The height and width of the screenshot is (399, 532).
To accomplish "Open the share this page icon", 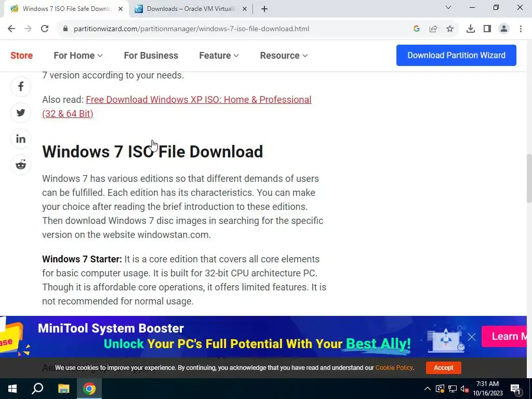I will pos(433,29).
